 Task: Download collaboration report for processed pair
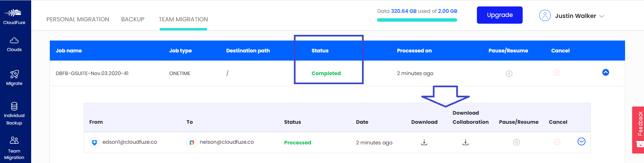pos(465,142)
